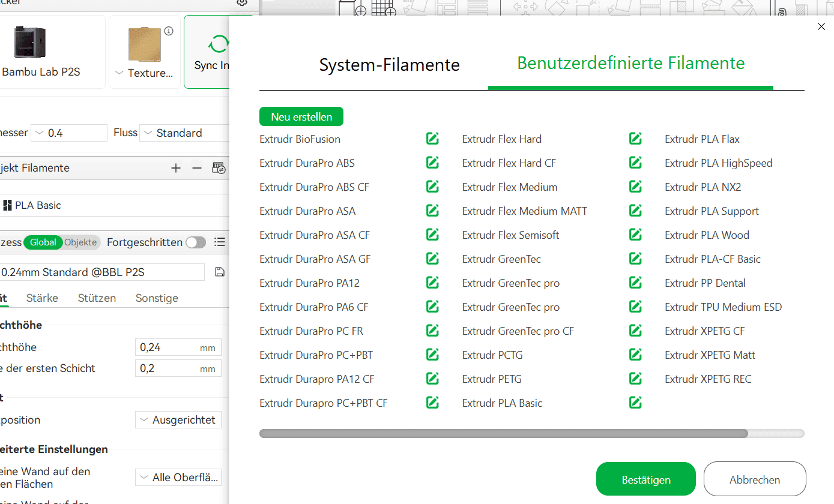Click the layer height 0,24 field
Image resolution: width=834 pixels, height=504 pixels.
pyautogui.click(x=178, y=347)
